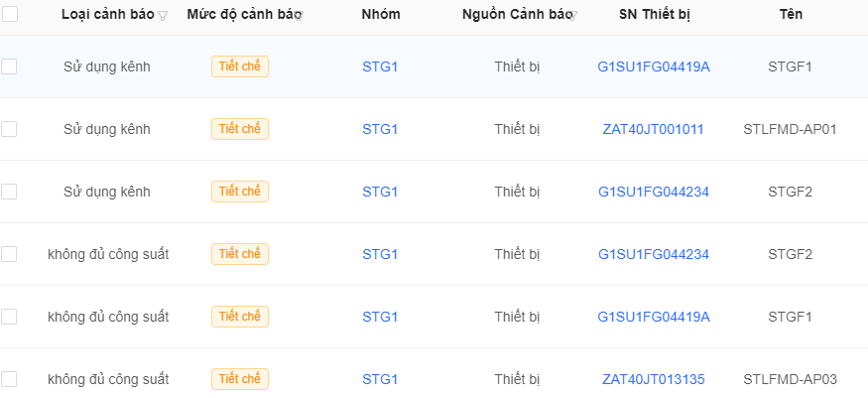Click the SN Thiết bị column header
The image size is (868, 398).
pos(655,15)
